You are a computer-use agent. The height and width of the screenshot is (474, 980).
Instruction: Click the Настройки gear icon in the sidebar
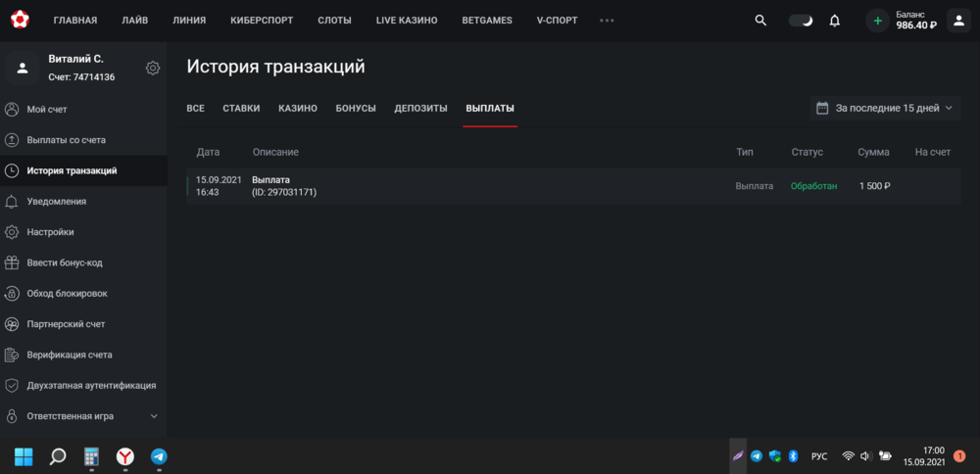click(11, 232)
